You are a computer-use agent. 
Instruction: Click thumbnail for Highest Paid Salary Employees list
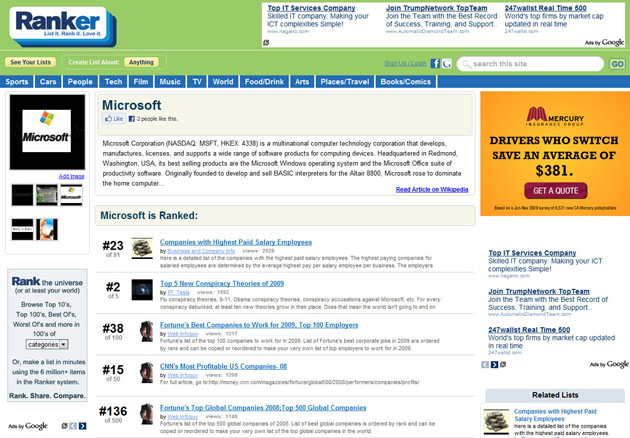coord(142,248)
